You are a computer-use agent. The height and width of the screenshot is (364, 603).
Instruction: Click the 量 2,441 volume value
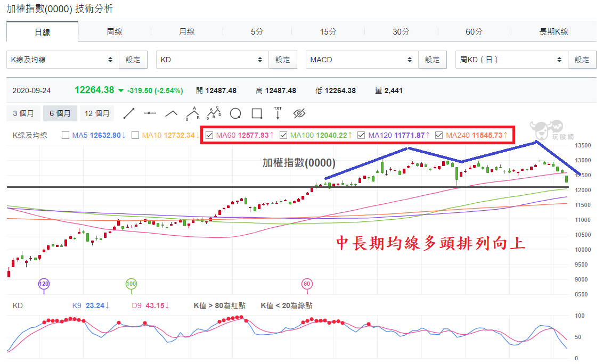coord(389,90)
